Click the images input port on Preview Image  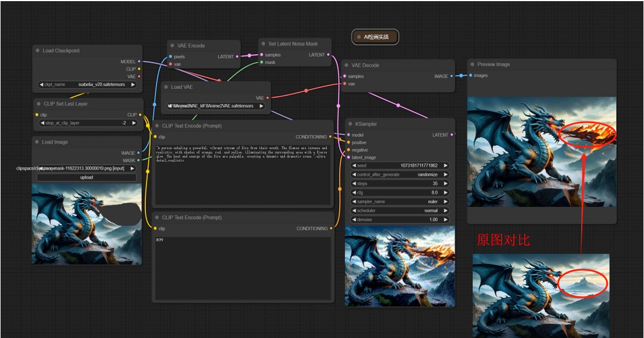470,76
